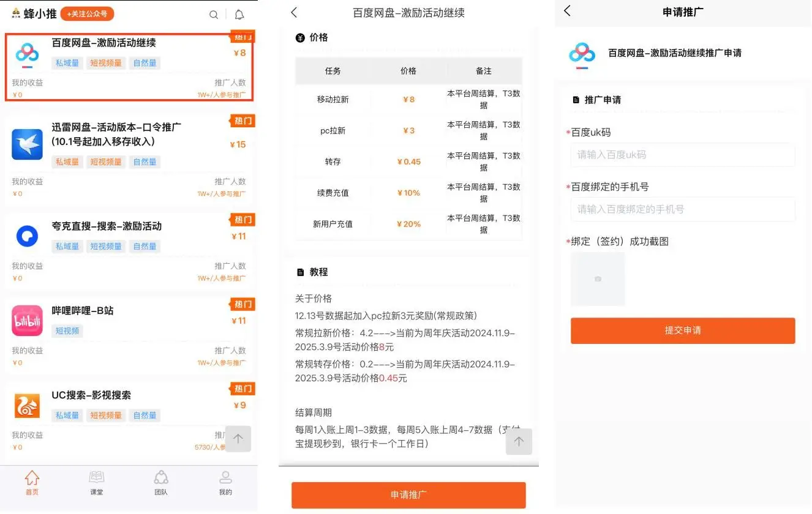Screen dimensions: 812x514
Task: Tap 私域量 tag under UC搜索
Action: point(67,415)
